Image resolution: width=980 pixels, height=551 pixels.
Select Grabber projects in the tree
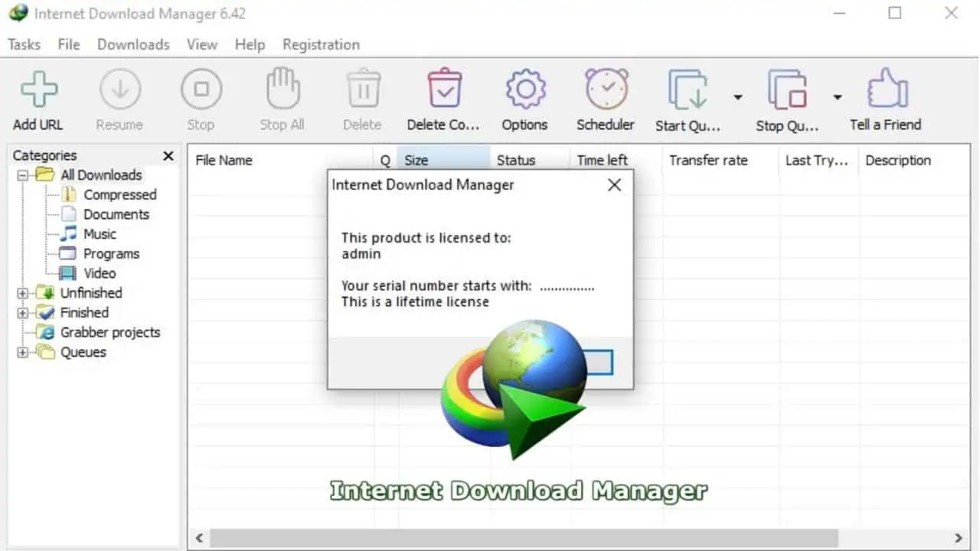click(110, 332)
